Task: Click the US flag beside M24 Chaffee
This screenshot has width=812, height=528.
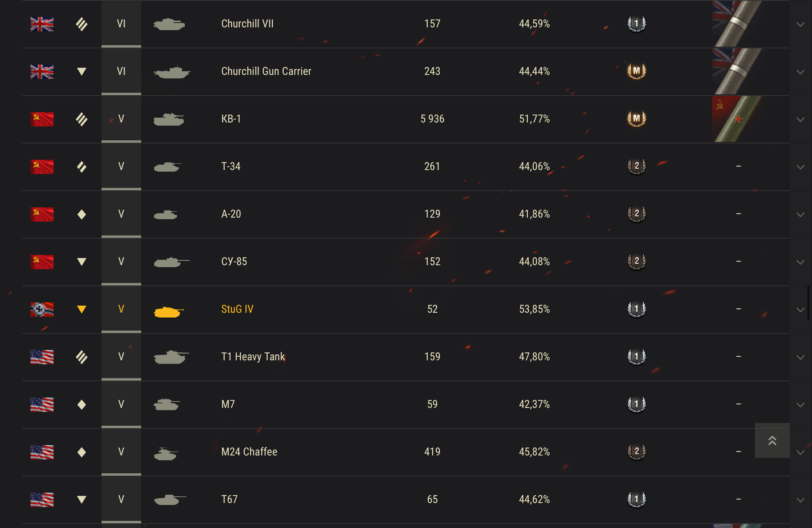Action: [42, 452]
